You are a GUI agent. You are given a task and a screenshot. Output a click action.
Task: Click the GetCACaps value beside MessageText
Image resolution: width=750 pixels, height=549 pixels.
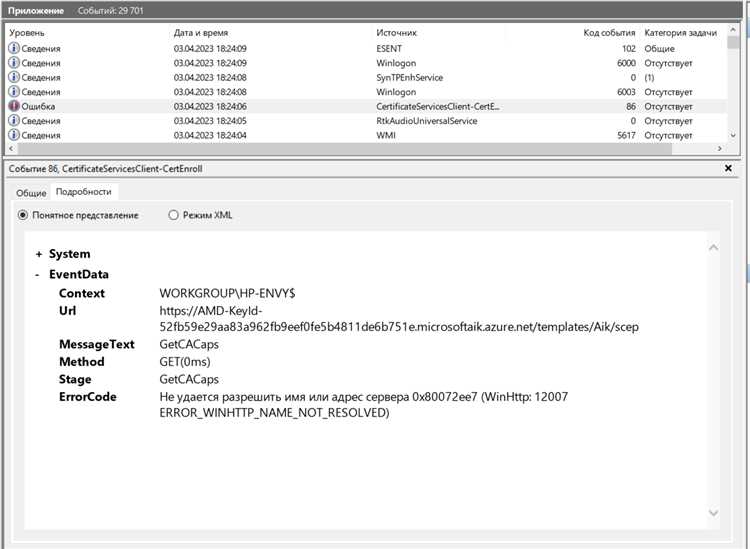[189, 344]
